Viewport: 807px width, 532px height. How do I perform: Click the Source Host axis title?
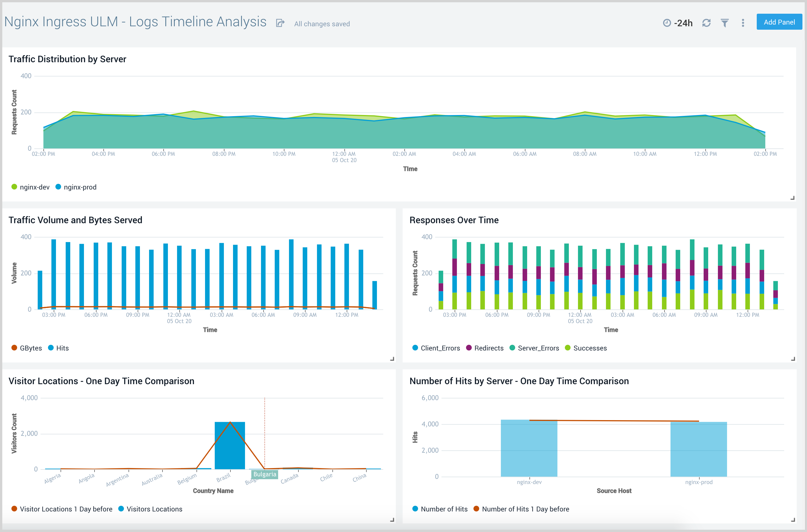click(614, 491)
